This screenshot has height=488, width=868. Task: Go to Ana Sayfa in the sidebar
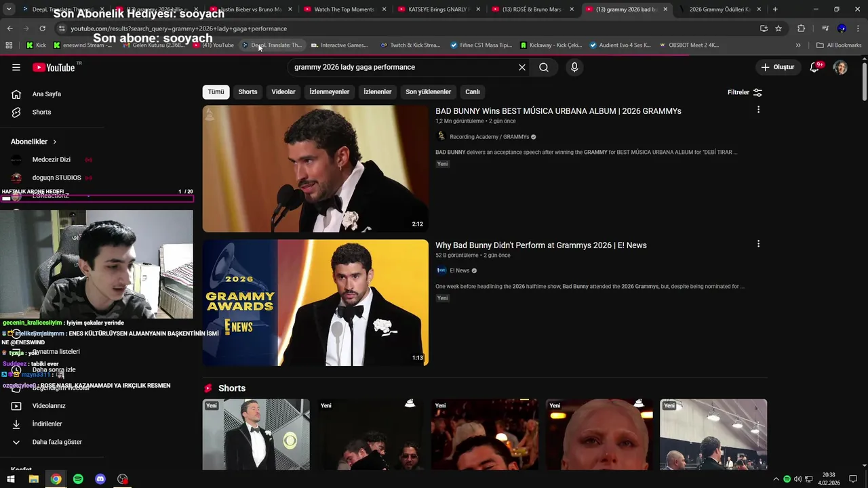click(x=47, y=94)
